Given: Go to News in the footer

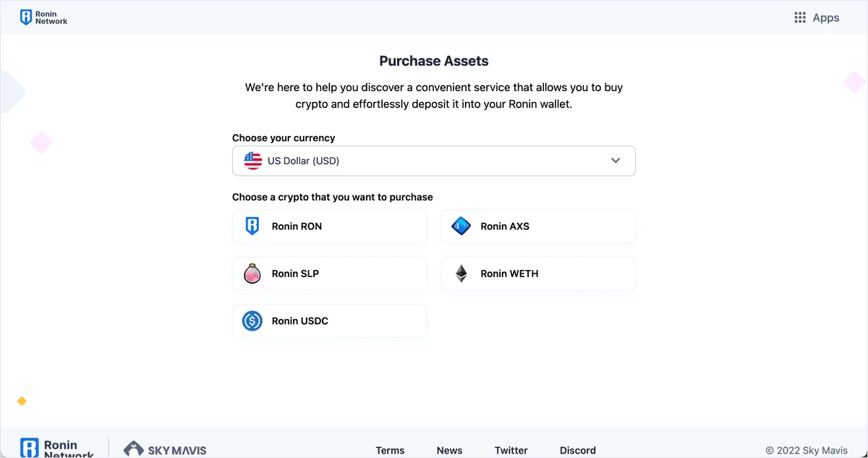Looking at the screenshot, I should 449,450.
